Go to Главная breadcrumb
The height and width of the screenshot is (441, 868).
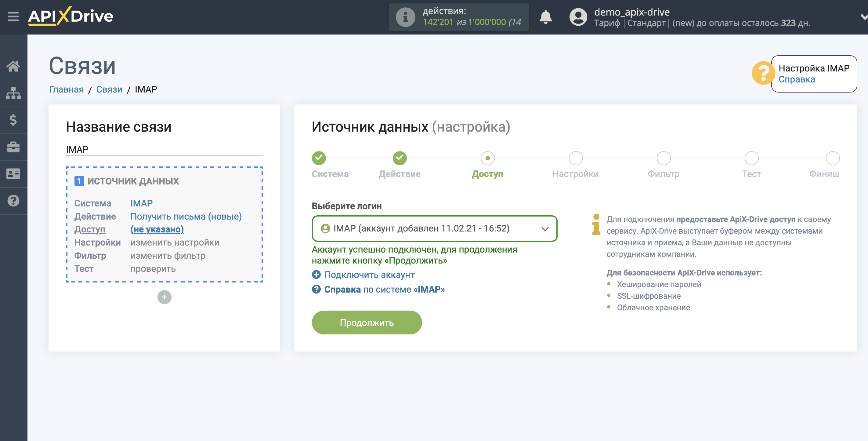click(66, 89)
